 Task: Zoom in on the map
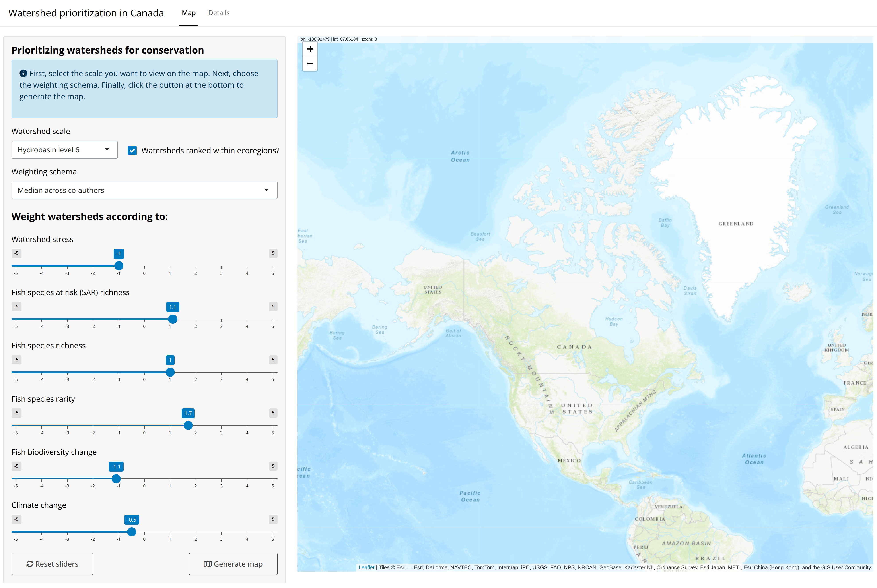point(310,49)
